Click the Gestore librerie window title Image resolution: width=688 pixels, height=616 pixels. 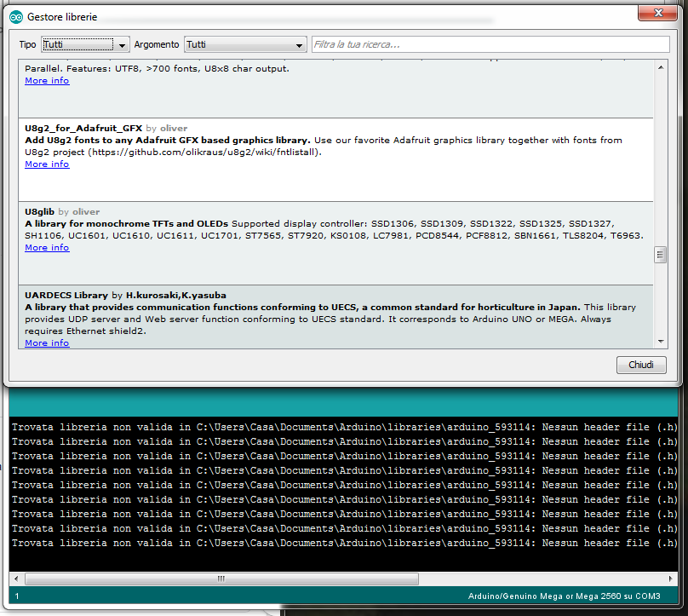pyautogui.click(x=62, y=17)
